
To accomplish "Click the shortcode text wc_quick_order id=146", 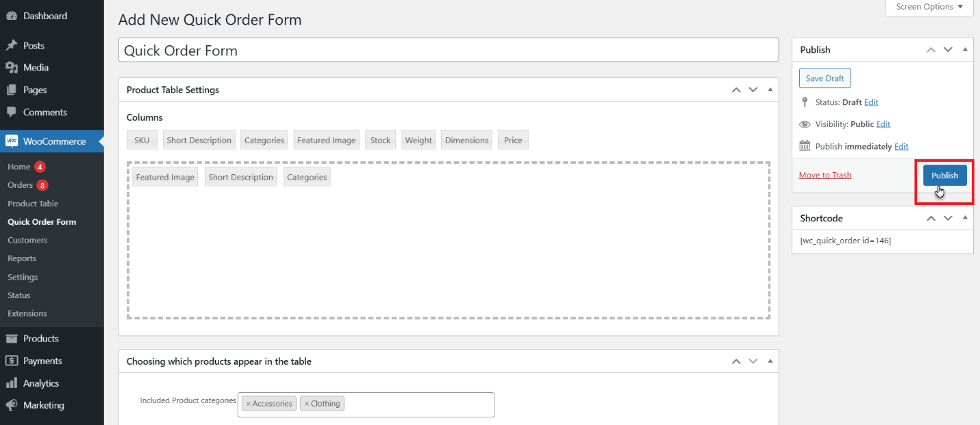I will point(845,241).
